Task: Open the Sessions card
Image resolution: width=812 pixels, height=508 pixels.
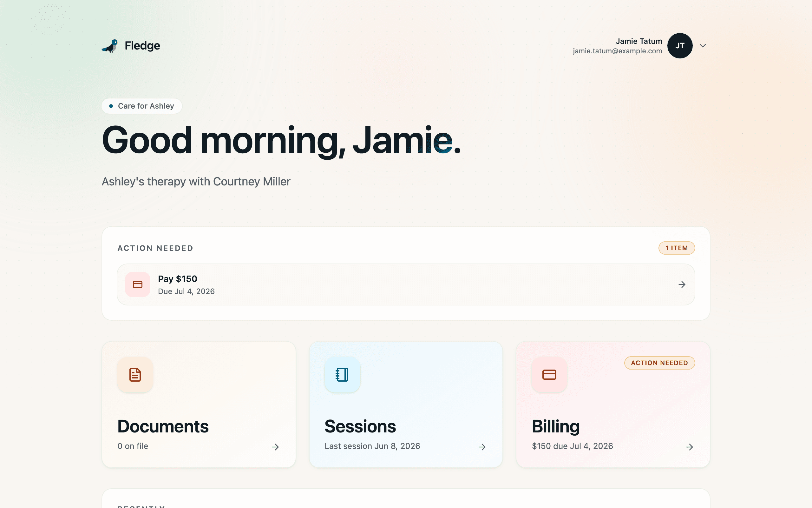Action: click(406, 404)
